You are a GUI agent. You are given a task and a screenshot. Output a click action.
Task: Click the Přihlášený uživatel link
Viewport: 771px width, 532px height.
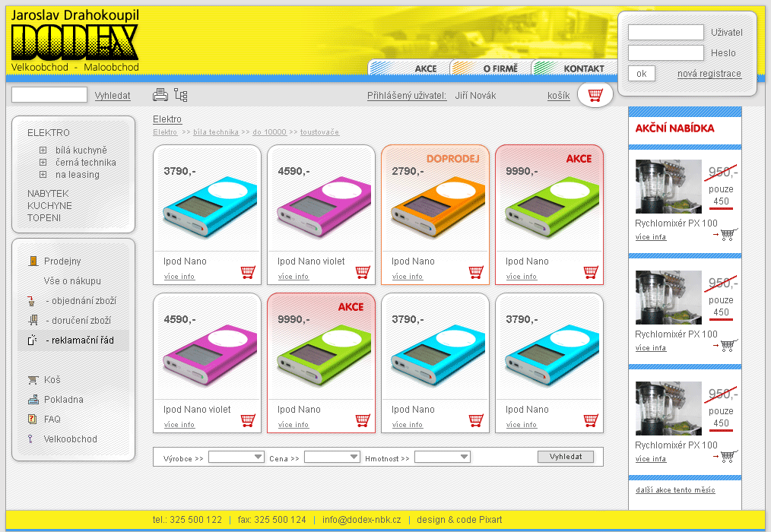point(407,96)
